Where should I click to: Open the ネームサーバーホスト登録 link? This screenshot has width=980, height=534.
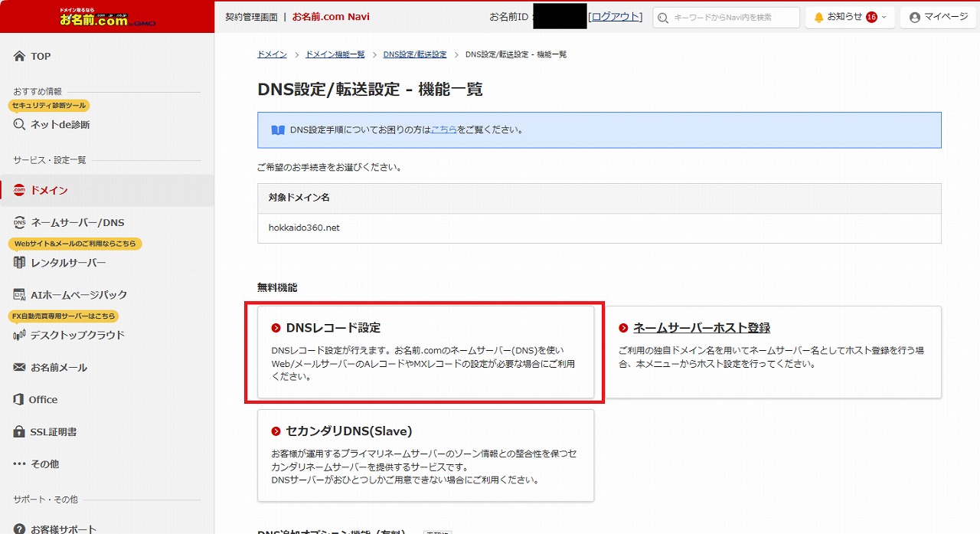tap(701, 327)
